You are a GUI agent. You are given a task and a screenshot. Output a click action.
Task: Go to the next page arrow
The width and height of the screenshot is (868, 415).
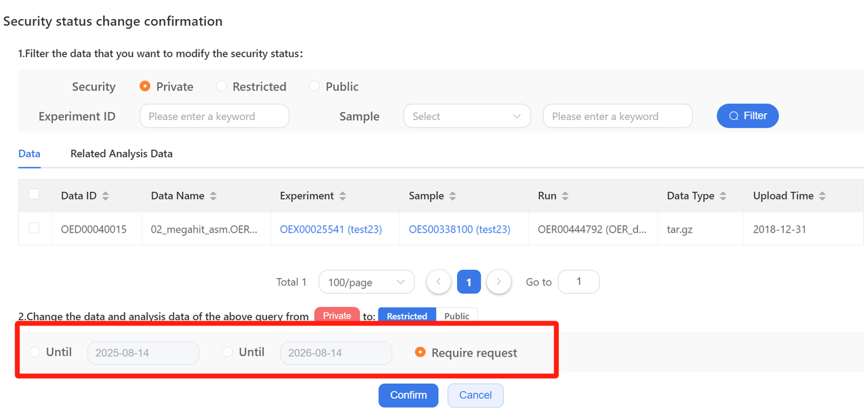pyautogui.click(x=499, y=281)
